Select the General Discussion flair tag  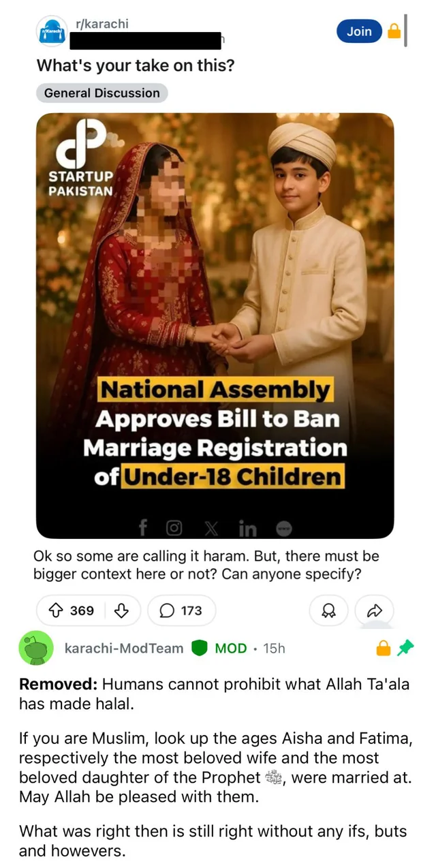point(102,93)
